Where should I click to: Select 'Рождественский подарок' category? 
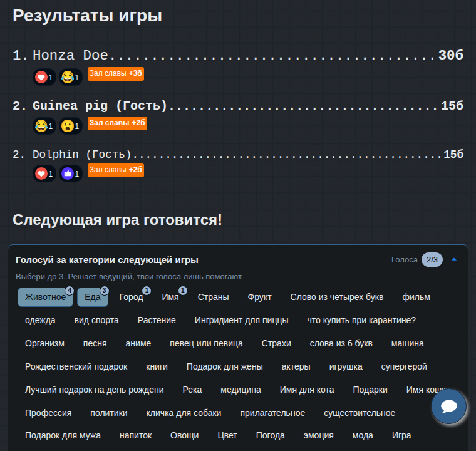(76, 366)
